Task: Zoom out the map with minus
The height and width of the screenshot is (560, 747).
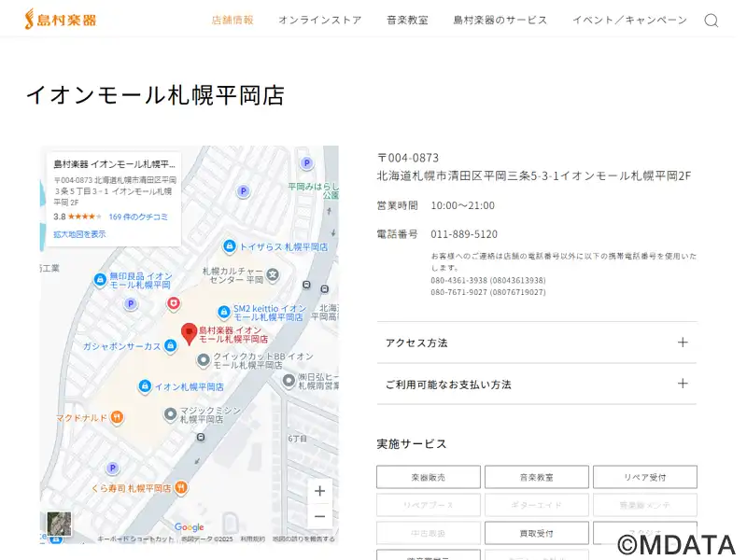Action: click(x=319, y=516)
